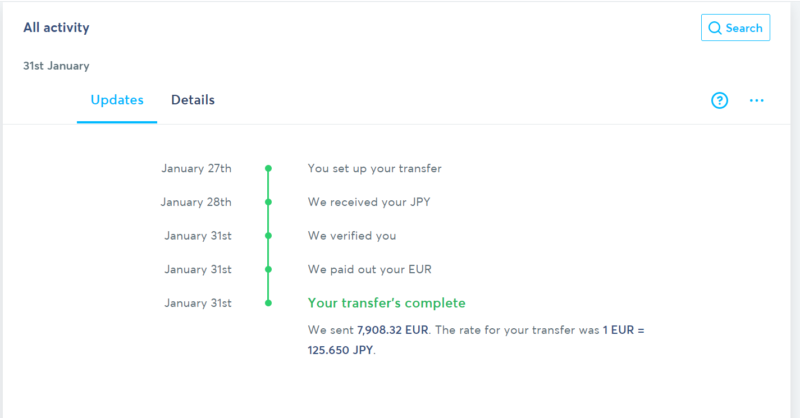Select the January 27th timeline dot

coord(268,168)
